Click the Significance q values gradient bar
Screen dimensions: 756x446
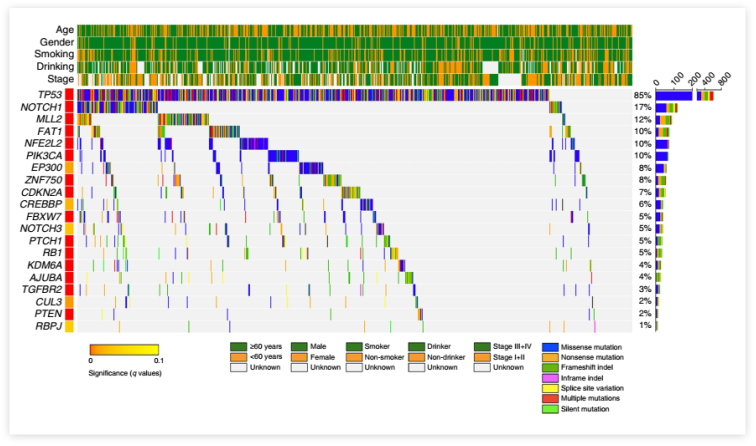pyautogui.click(x=124, y=349)
